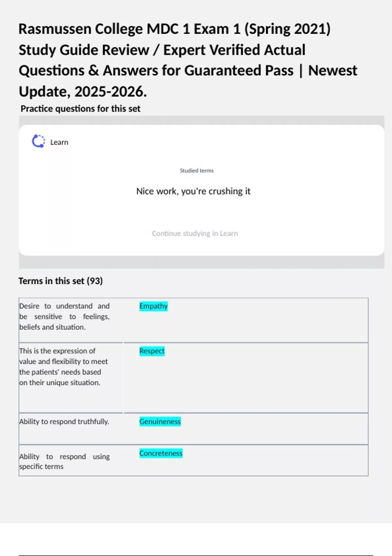The image size is (392, 556).
Task: Click the Nice work, you're crushing it message
Action: click(193, 191)
